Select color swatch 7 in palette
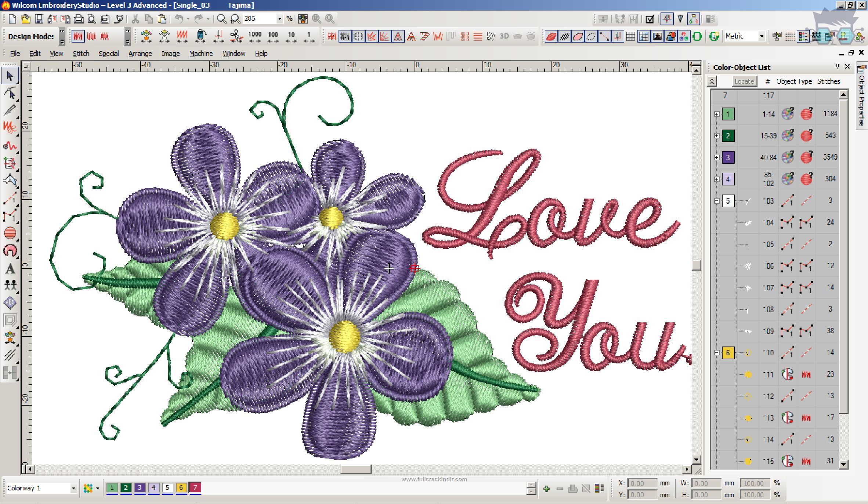 tap(195, 488)
